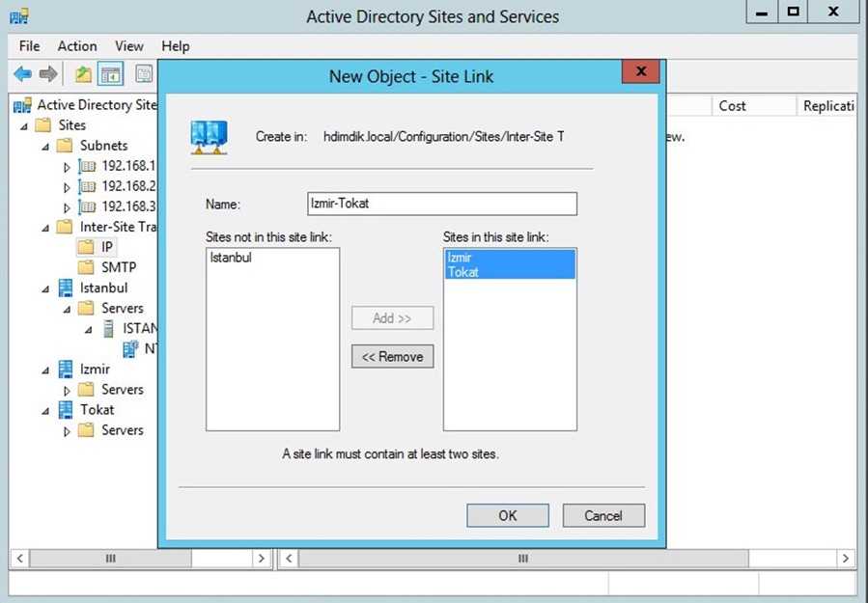Click Servers folder icon under Tokat
Viewport: 868px width, 603px height.
(x=86, y=430)
